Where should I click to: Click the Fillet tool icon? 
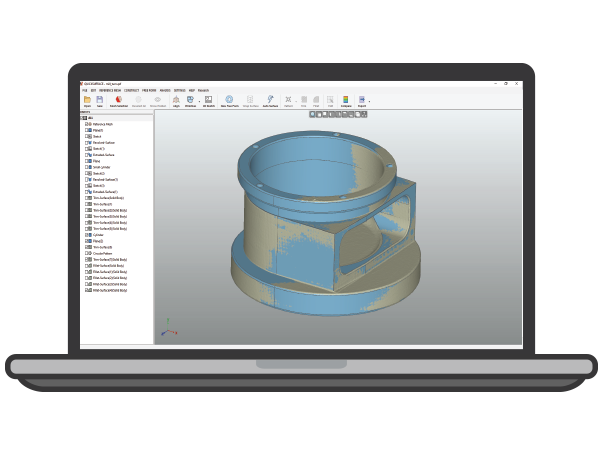click(x=316, y=100)
